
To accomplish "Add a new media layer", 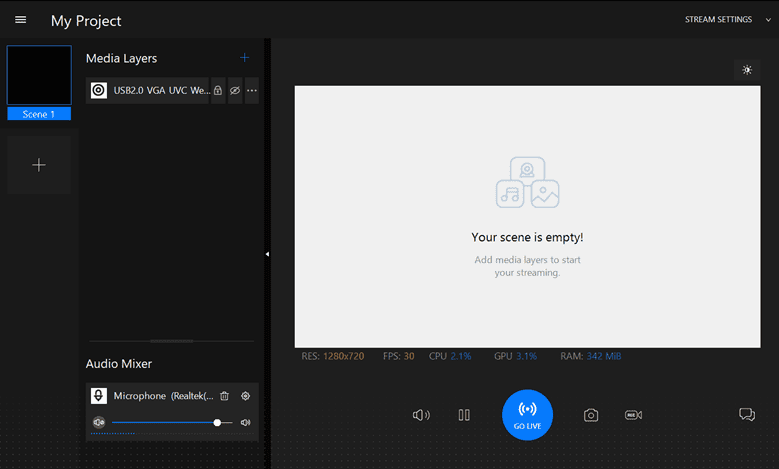I will tap(244, 58).
